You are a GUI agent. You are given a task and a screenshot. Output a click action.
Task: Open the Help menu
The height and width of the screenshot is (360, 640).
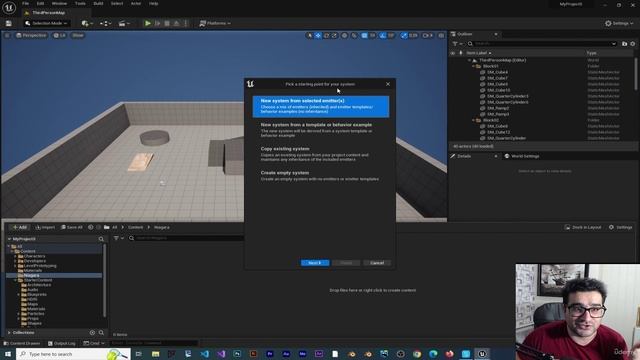153,4
